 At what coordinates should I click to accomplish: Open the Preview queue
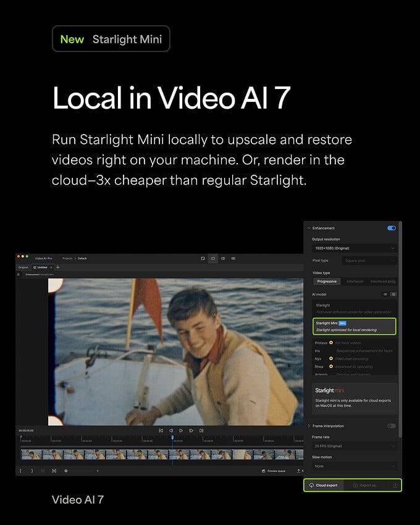click(274, 471)
